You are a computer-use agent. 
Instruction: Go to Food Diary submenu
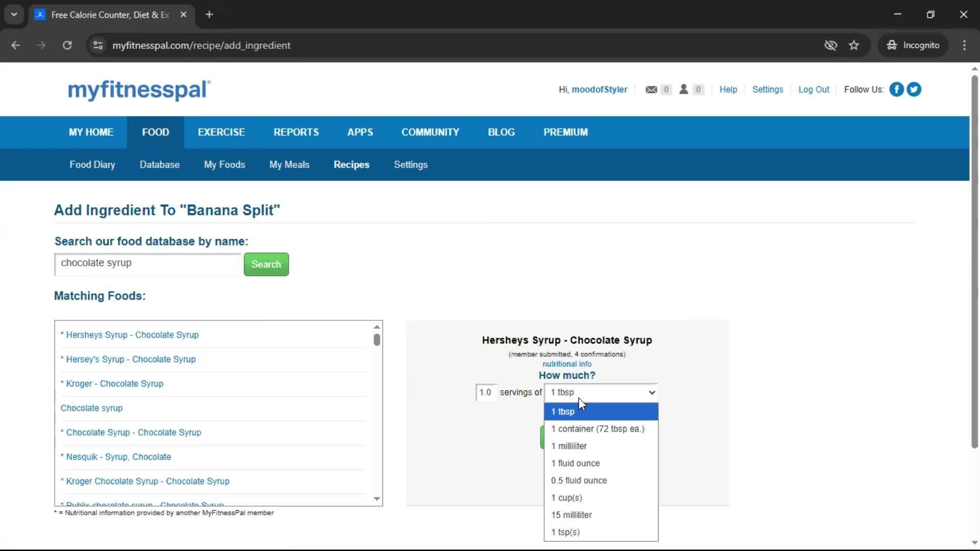coord(92,165)
